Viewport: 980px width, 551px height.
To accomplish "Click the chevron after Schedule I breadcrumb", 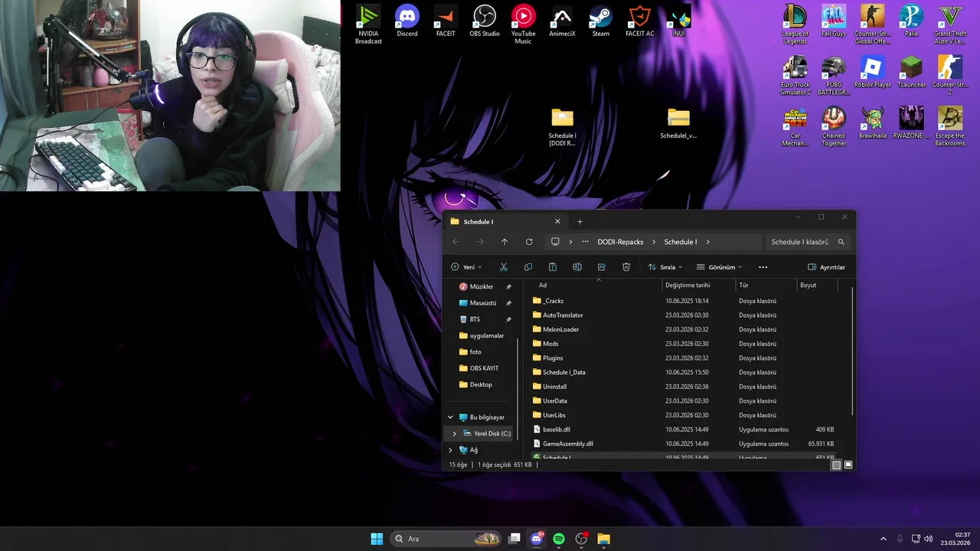I will tap(707, 242).
